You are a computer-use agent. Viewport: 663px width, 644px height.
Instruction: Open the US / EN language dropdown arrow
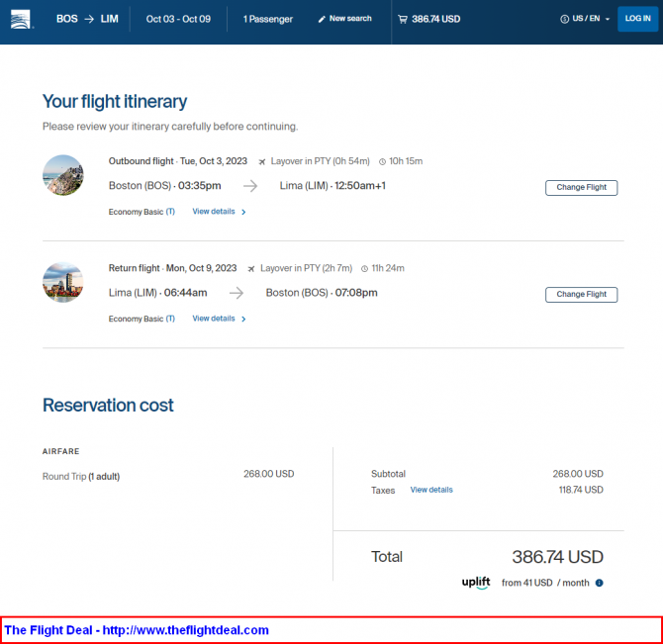[x=608, y=19]
